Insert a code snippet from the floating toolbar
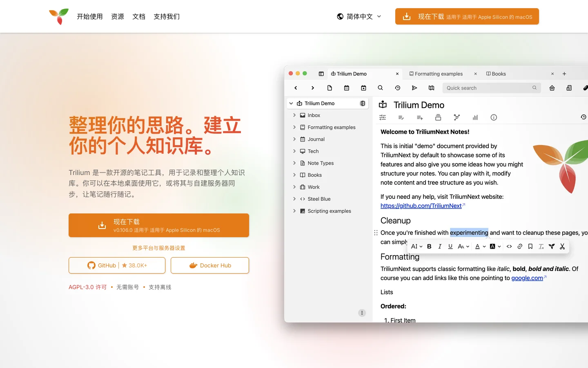588x368 pixels. click(x=509, y=247)
